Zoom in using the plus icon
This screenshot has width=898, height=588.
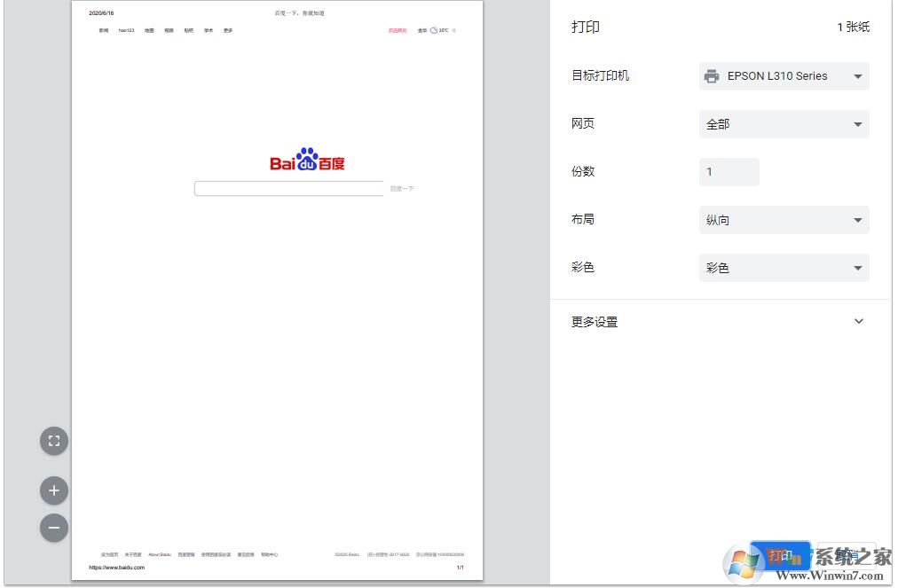(x=54, y=490)
